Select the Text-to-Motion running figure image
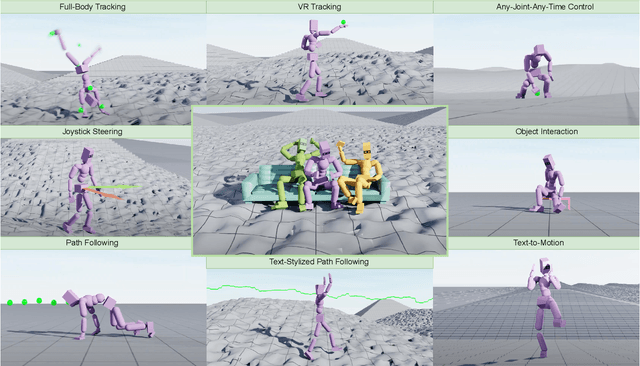 (537, 308)
